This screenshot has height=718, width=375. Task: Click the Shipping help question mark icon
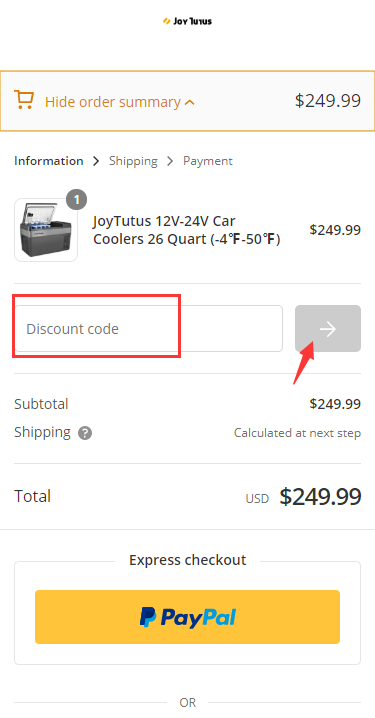click(85, 433)
